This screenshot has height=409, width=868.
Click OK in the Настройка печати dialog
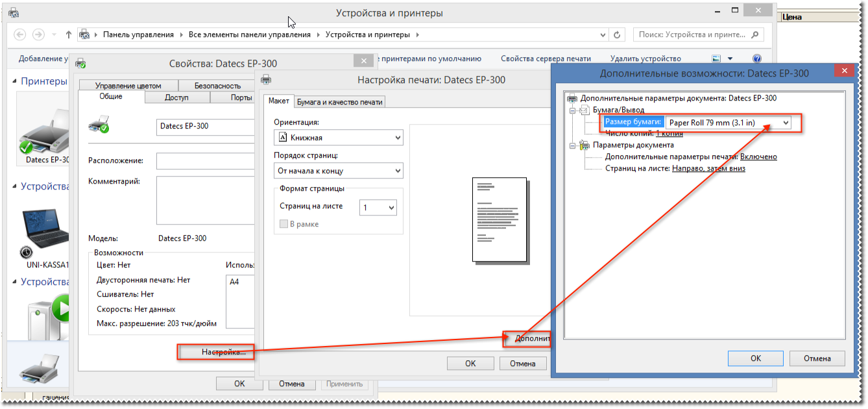click(470, 364)
